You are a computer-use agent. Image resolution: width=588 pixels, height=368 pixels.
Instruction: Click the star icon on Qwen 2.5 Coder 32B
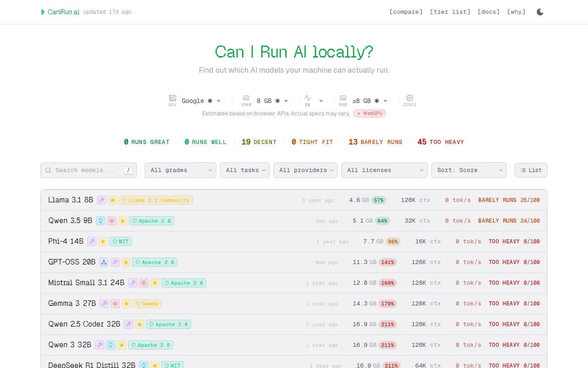tap(140, 324)
